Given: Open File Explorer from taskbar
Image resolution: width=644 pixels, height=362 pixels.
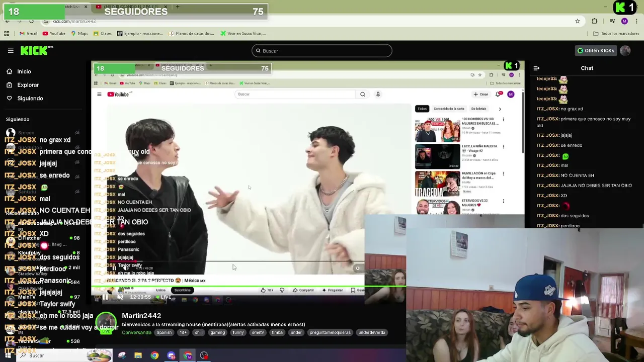Looking at the screenshot, I should (x=138, y=355).
